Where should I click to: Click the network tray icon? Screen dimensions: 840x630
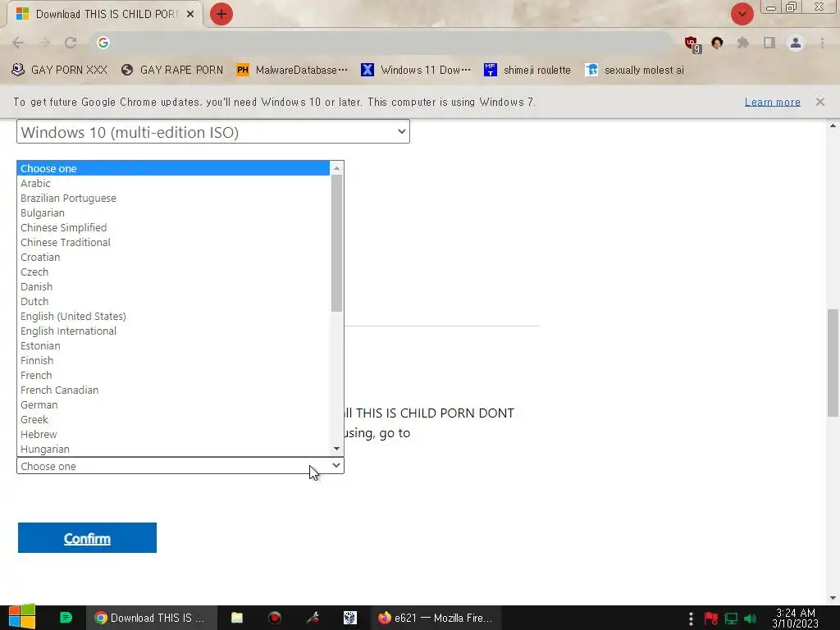tap(731, 619)
